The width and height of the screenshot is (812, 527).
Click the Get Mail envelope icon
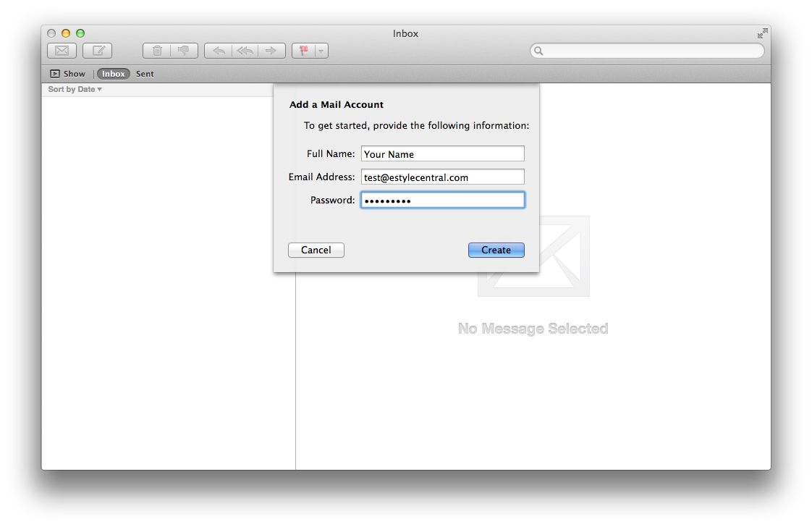click(x=62, y=51)
